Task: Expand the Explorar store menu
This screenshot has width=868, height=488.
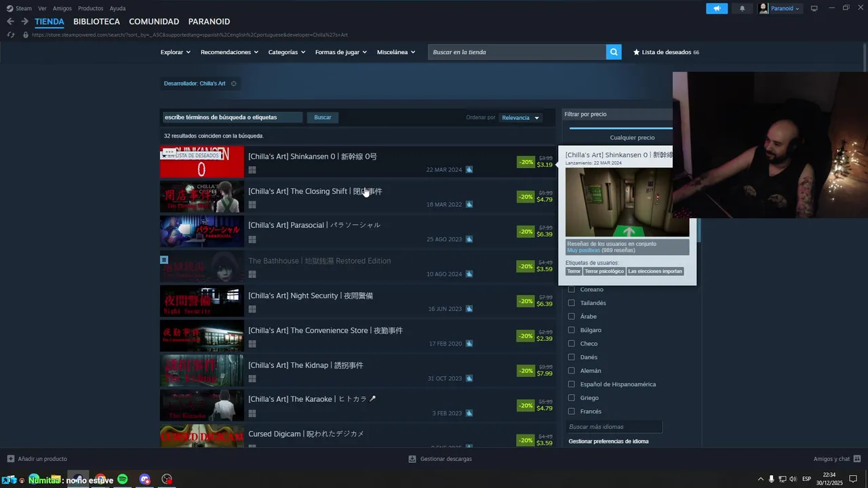Action: click(x=175, y=52)
